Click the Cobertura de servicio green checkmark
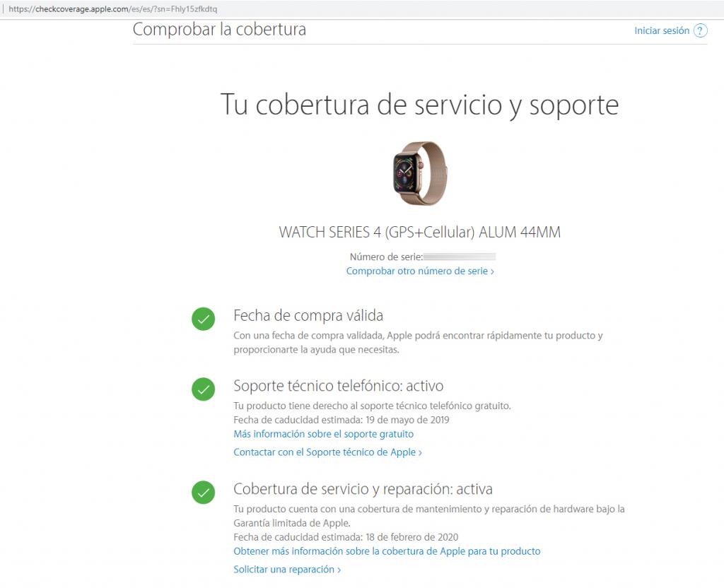 (x=203, y=492)
